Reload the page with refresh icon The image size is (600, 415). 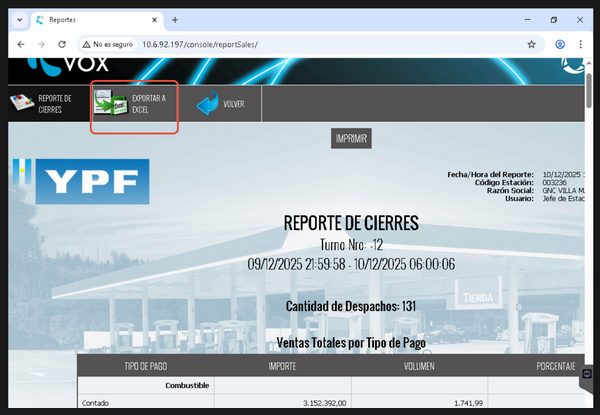(x=62, y=44)
